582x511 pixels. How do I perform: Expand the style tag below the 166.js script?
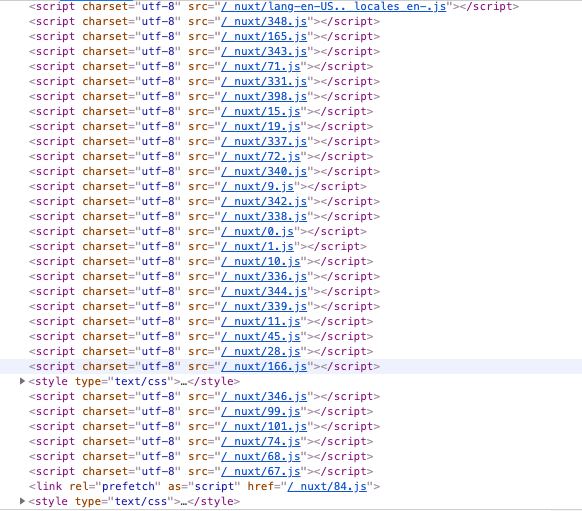22,381
